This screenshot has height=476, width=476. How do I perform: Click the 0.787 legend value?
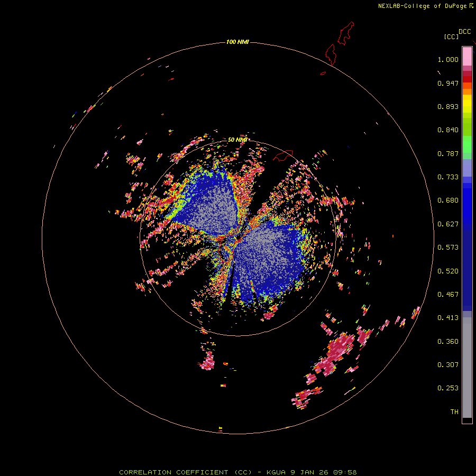coord(448,153)
